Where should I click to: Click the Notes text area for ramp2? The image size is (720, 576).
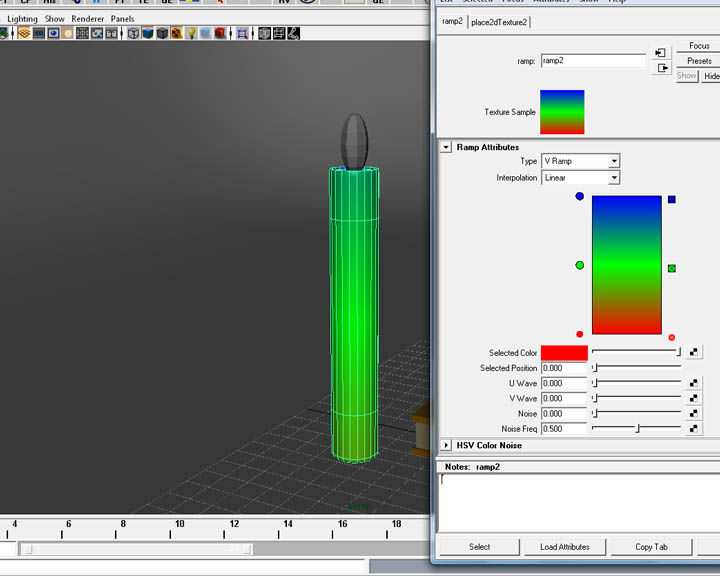[579, 503]
